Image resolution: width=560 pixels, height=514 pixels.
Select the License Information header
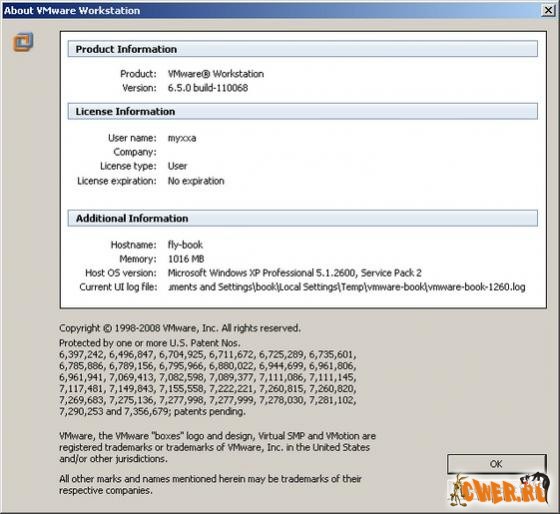click(302, 111)
